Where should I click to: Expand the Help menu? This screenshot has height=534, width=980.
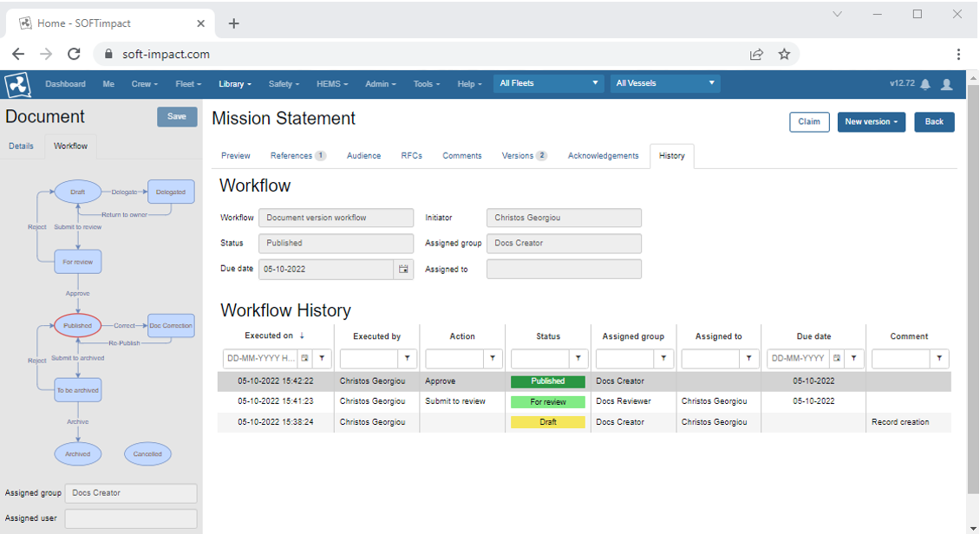point(469,84)
